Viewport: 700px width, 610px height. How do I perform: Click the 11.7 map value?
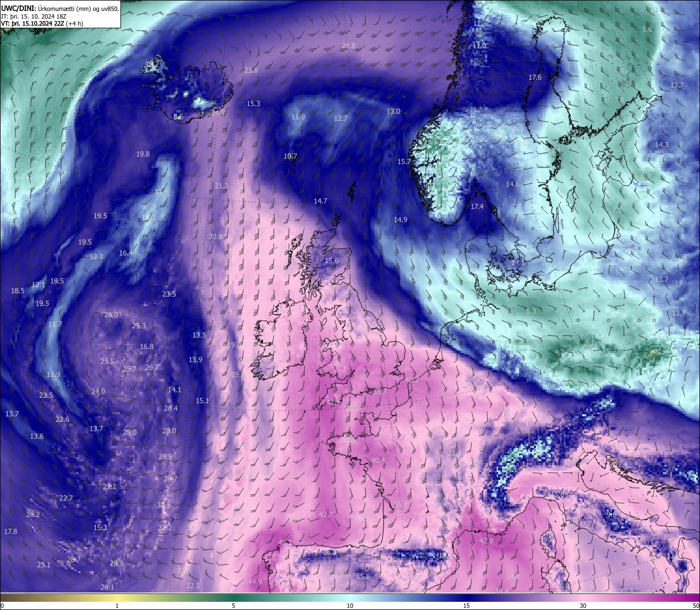[55, 324]
